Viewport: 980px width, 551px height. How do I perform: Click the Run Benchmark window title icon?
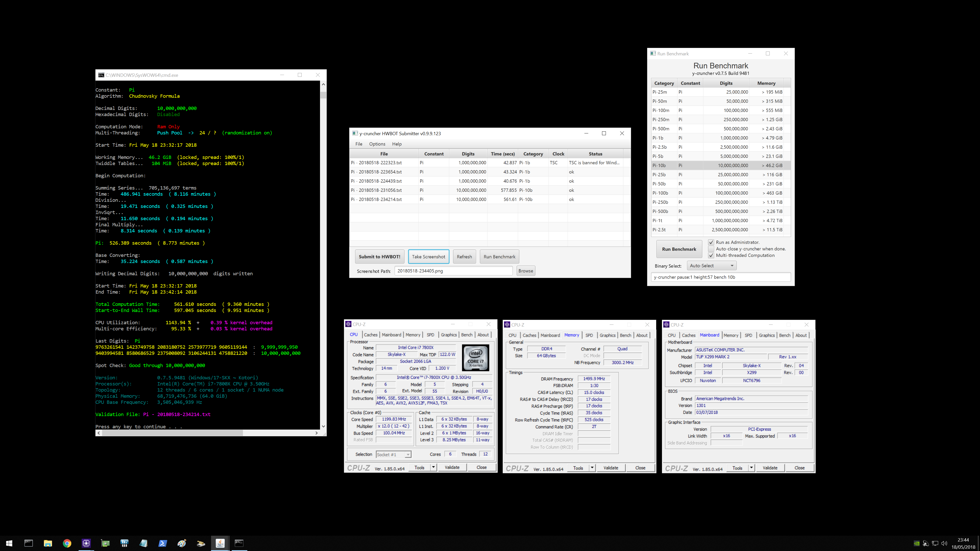653,54
